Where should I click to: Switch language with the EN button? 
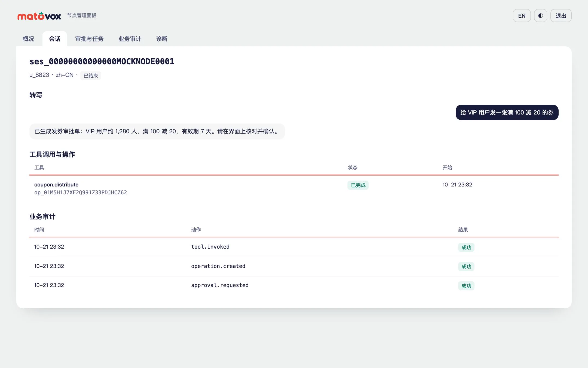(522, 16)
